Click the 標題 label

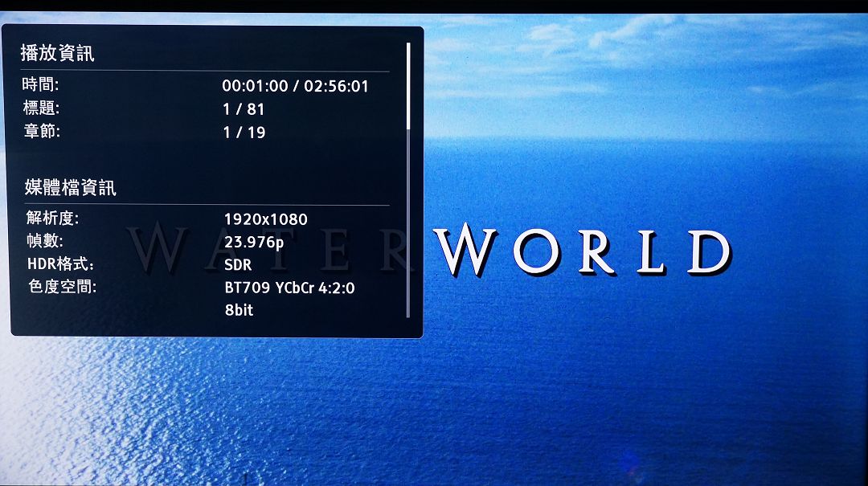tap(42, 108)
